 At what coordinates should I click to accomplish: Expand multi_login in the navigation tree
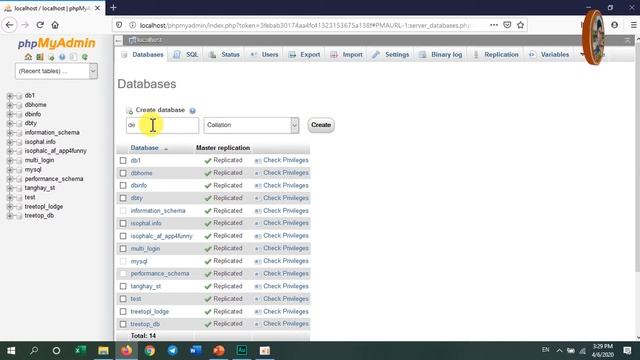tap(10, 161)
